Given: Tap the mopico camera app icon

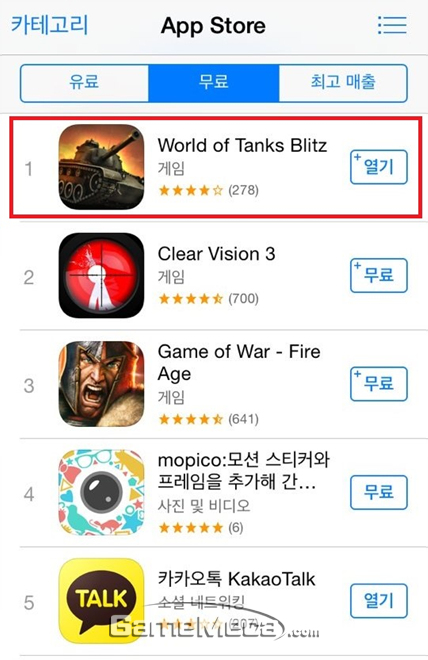Looking at the screenshot, I should [101, 492].
